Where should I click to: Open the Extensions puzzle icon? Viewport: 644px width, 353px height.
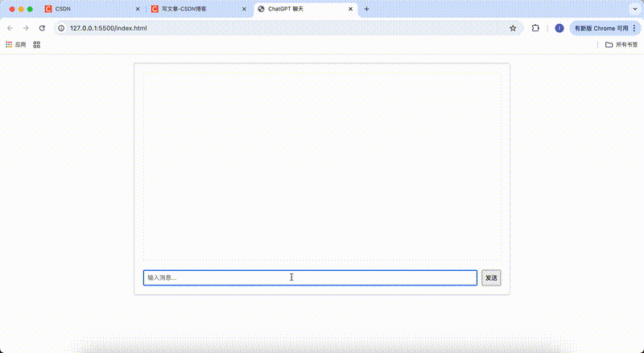pos(535,28)
